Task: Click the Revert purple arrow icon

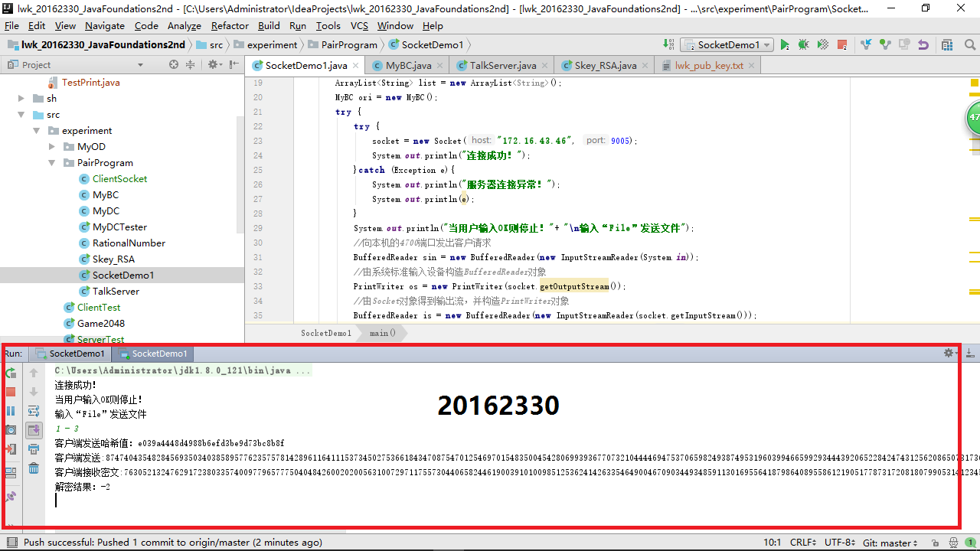Action: point(923,45)
